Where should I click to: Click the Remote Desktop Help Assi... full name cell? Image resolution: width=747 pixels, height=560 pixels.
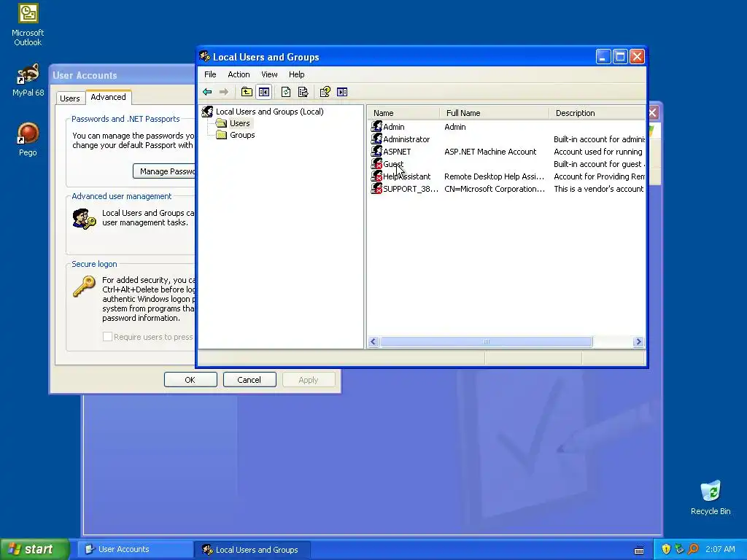[494, 176]
